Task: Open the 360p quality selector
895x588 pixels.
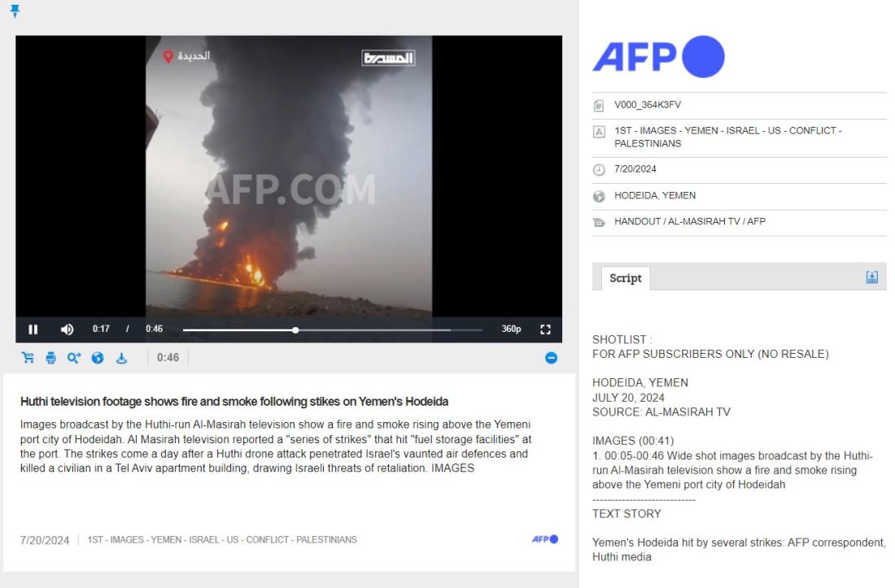Action: tap(511, 329)
